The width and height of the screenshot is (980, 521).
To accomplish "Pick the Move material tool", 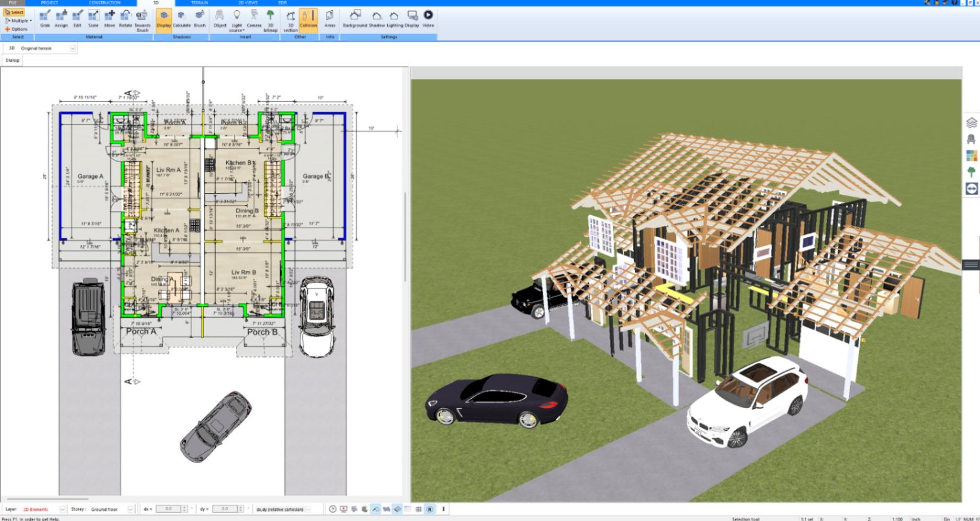I will coord(110,19).
